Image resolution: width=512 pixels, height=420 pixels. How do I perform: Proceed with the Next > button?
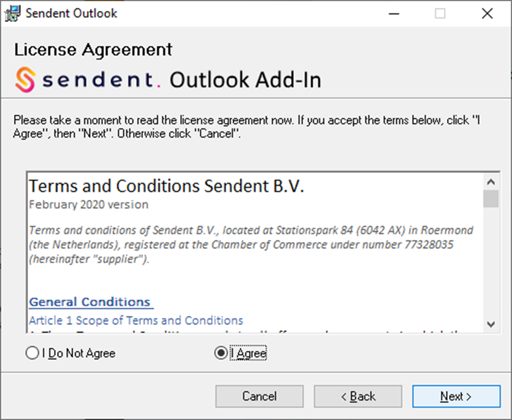[x=456, y=396]
